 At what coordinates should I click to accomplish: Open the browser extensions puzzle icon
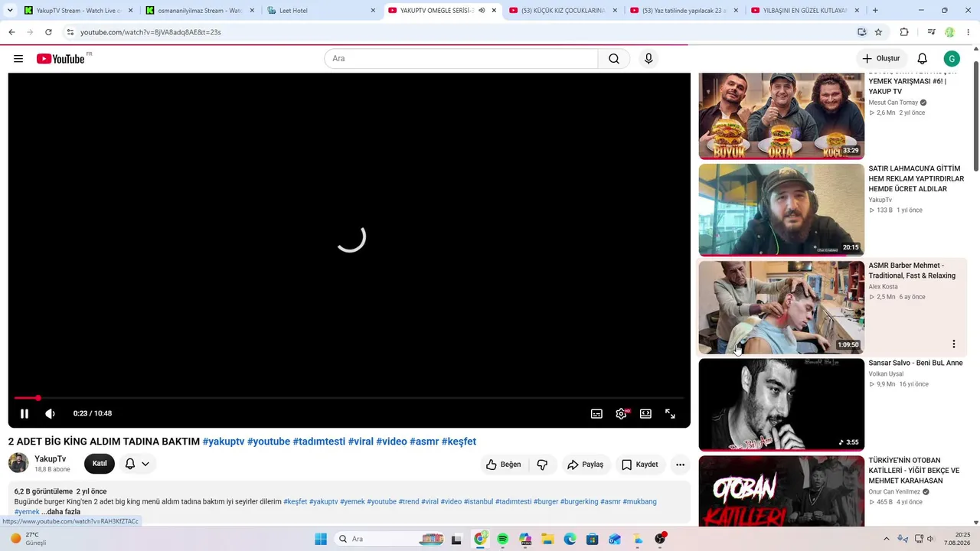tap(904, 32)
